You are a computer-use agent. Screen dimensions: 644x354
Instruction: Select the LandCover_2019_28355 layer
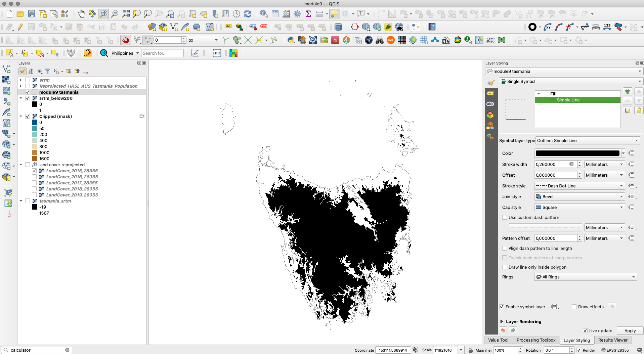click(x=72, y=195)
